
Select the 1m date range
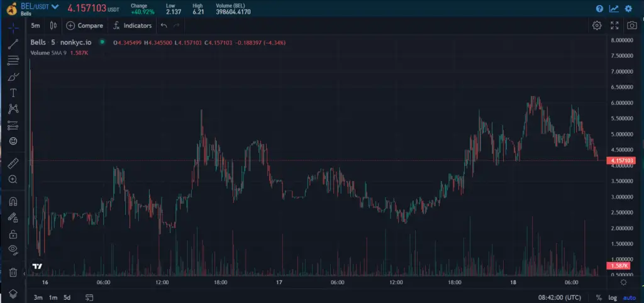click(53, 298)
